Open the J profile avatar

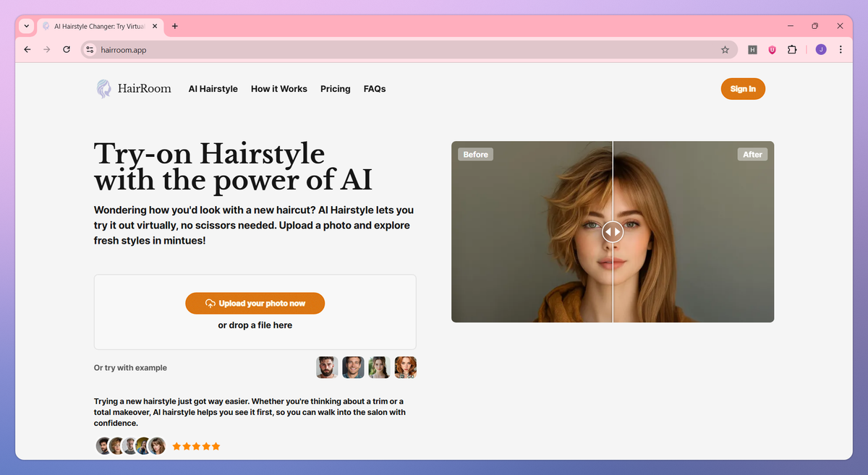tap(820, 50)
